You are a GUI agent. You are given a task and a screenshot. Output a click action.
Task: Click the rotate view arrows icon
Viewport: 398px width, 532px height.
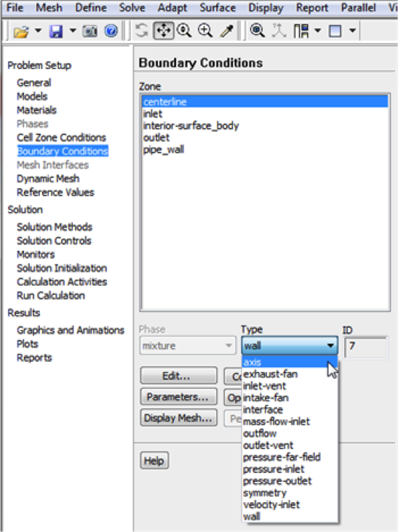click(x=142, y=31)
